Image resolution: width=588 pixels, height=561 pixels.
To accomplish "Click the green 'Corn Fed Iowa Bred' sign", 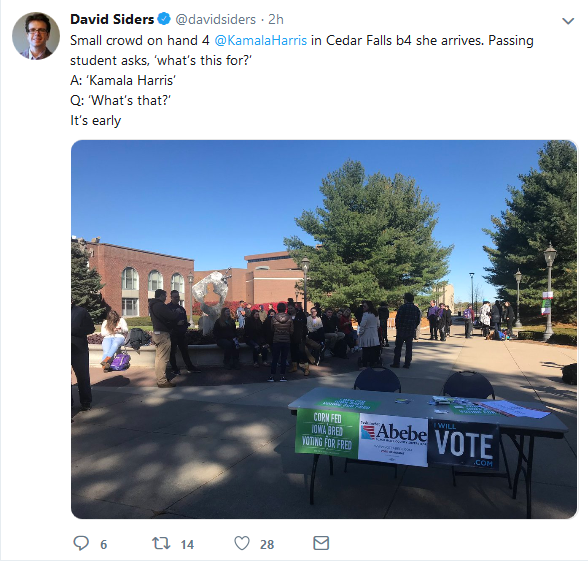I will click(x=327, y=433).
